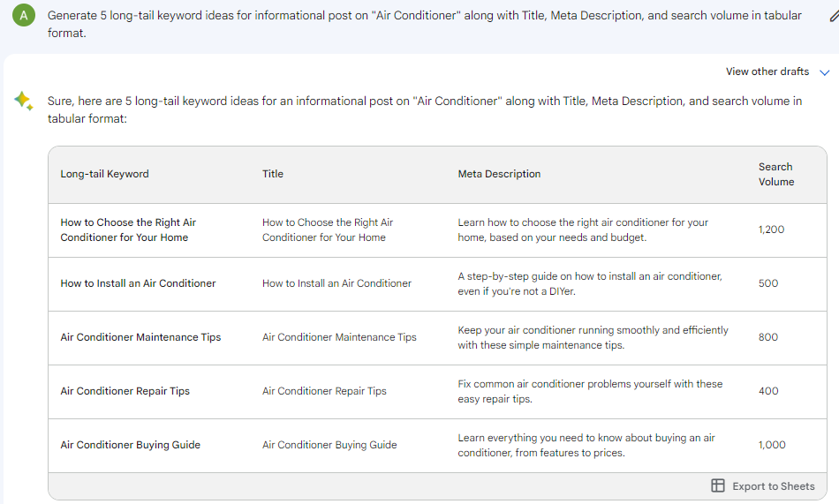Viewport: 839px width, 504px height.
Task: Click search volume value 1,000
Action: point(772,445)
